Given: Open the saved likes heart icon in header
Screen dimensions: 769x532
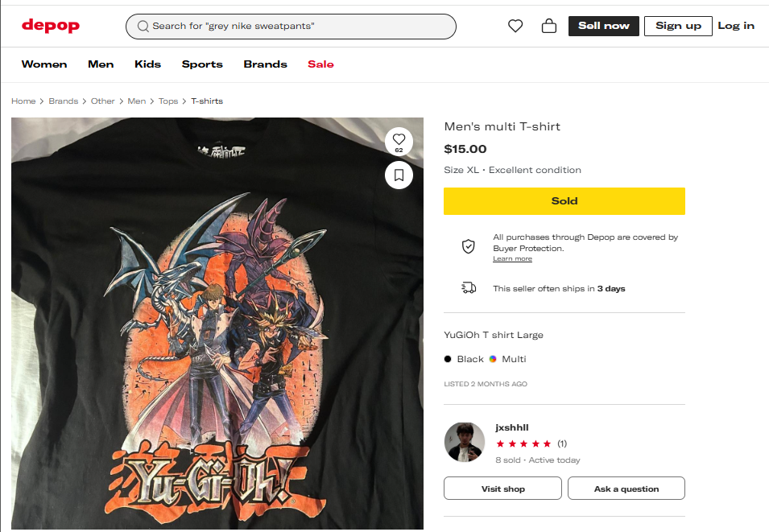Looking at the screenshot, I should tap(515, 26).
